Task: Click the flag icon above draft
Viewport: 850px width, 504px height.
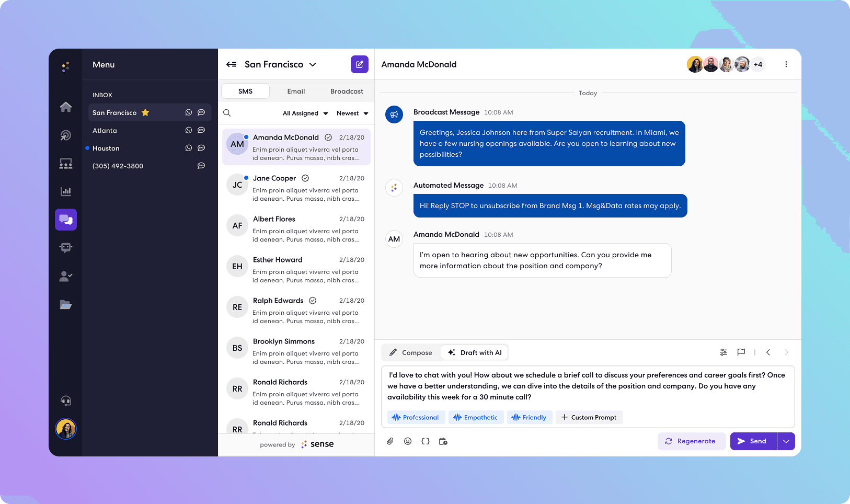Action: (741, 352)
